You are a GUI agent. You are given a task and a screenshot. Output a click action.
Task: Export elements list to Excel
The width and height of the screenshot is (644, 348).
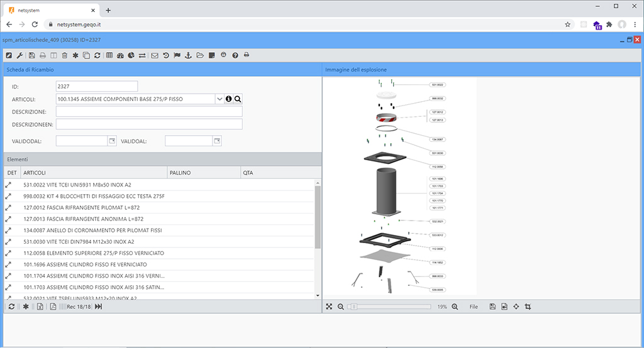(40, 307)
